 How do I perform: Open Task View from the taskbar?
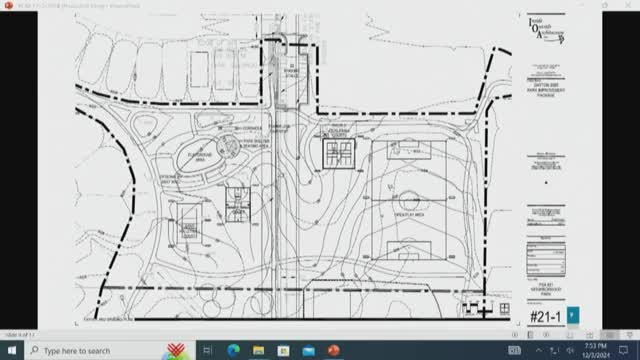(207, 350)
